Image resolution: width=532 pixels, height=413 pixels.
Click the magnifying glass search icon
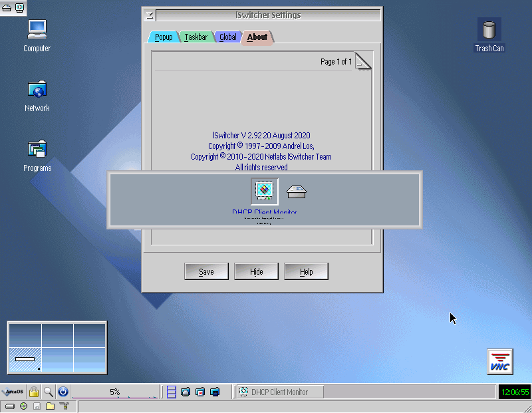click(48, 392)
